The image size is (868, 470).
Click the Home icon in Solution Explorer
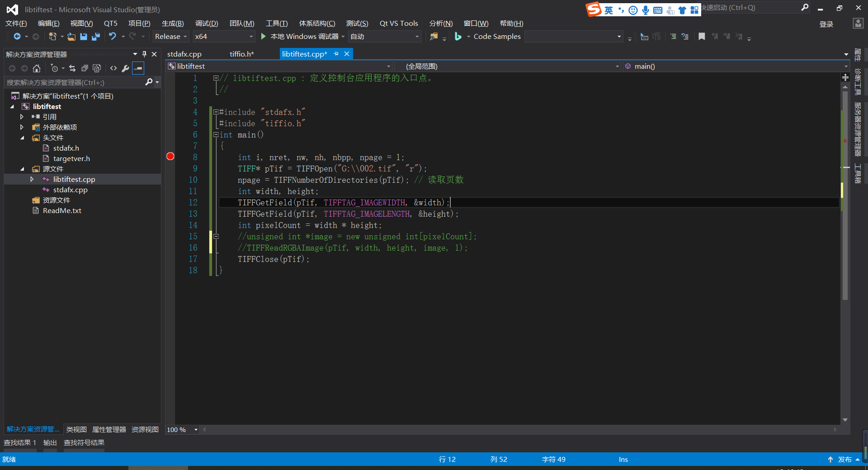click(36, 68)
